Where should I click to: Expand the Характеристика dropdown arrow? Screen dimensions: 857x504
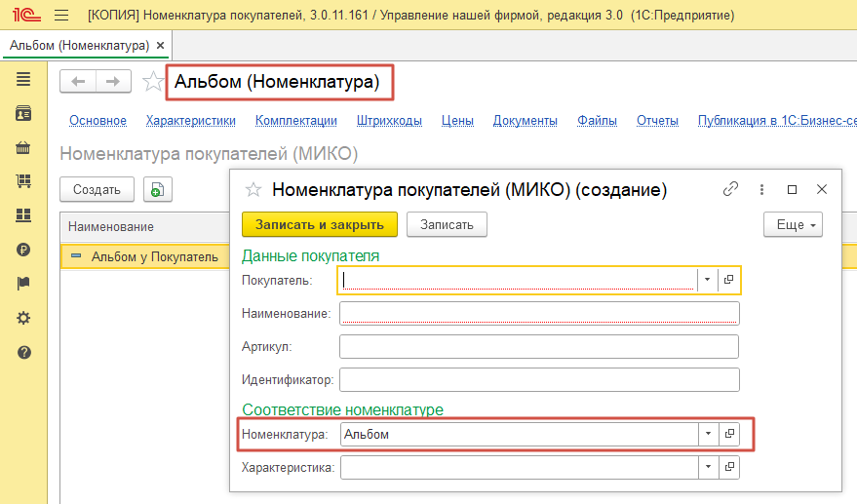[709, 467]
